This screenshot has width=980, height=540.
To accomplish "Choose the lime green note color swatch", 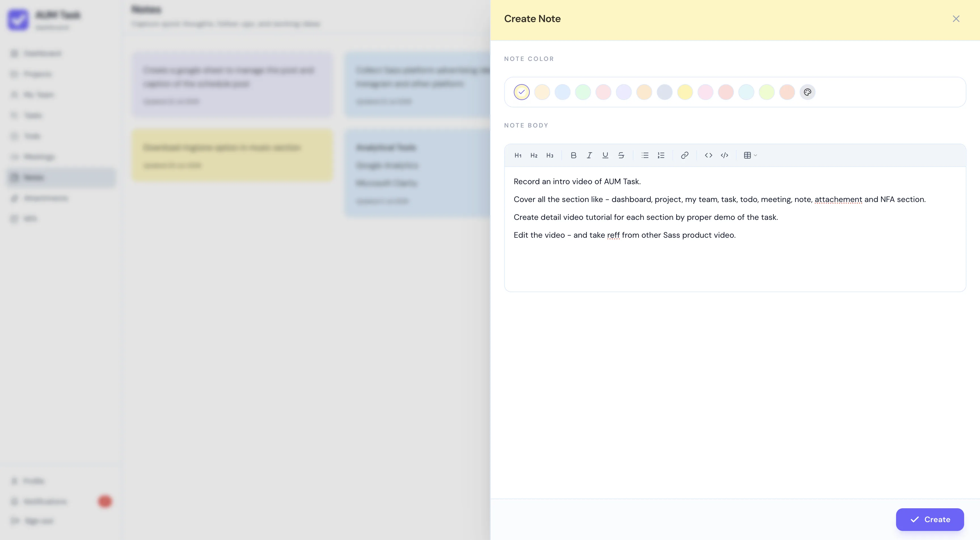I will pyautogui.click(x=766, y=92).
